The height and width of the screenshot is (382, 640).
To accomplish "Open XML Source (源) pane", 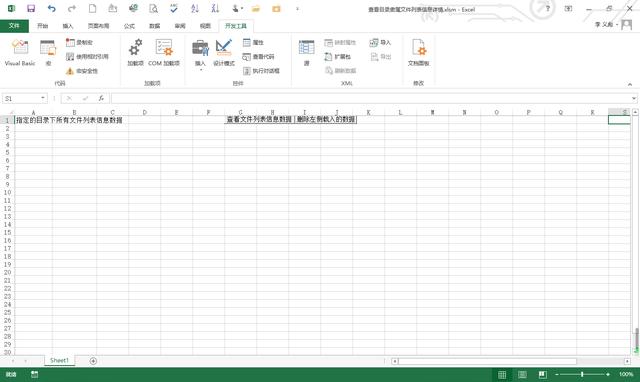I will pos(307,52).
